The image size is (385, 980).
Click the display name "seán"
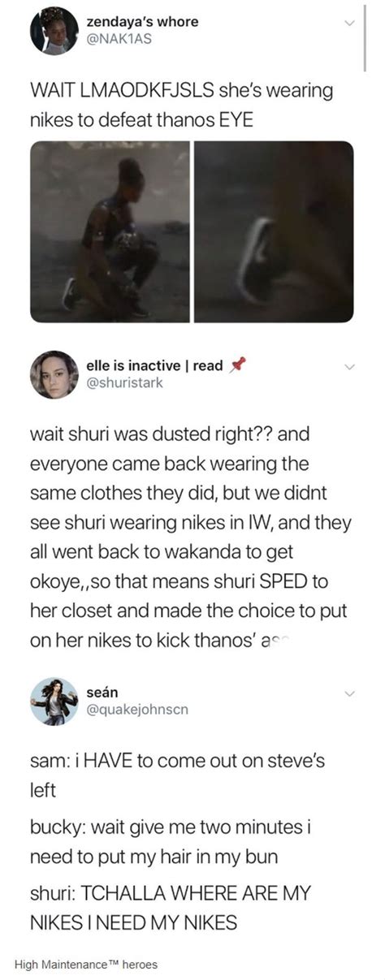click(102, 692)
